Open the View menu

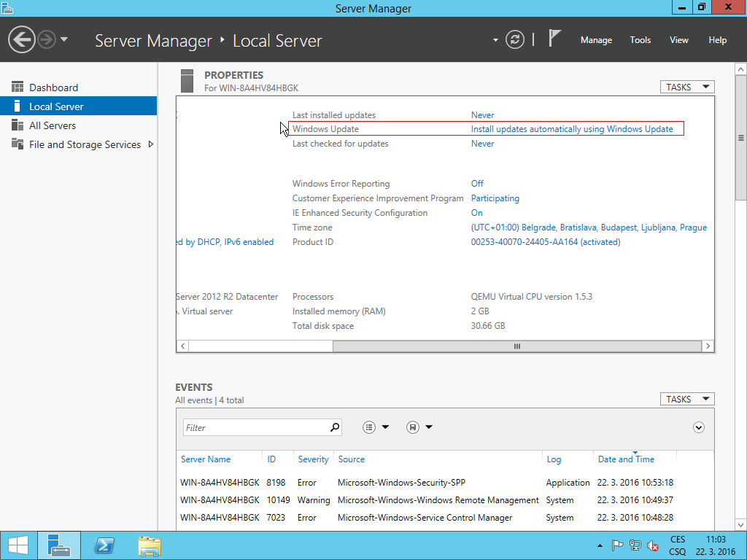[x=678, y=40]
